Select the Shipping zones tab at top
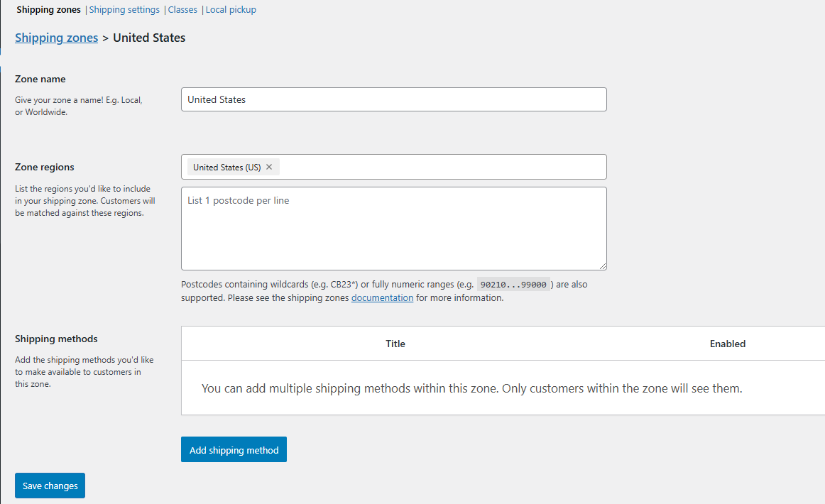The width and height of the screenshot is (825, 504). (x=48, y=10)
